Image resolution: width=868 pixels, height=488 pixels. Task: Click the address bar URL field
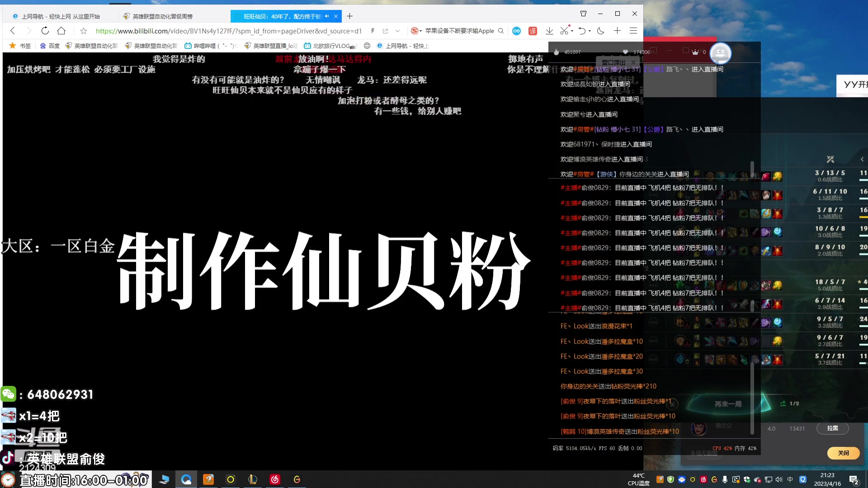click(x=229, y=31)
